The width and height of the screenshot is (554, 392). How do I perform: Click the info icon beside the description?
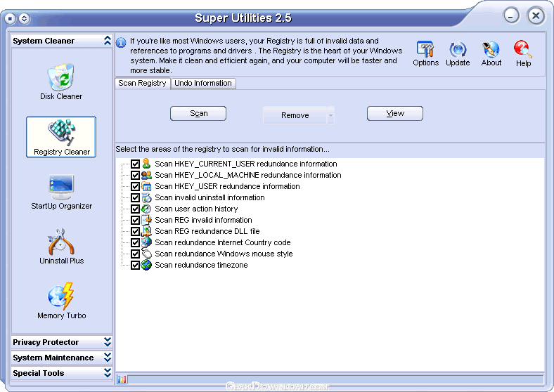click(121, 43)
